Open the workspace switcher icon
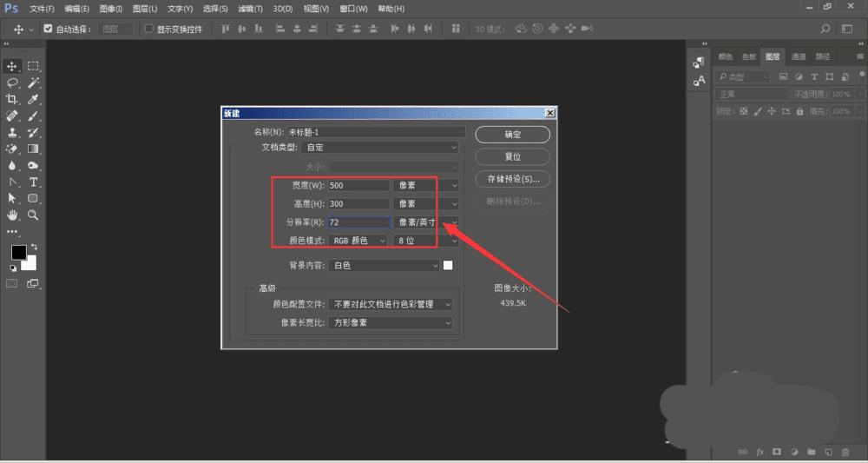This screenshot has width=868, height=463. [x=846, y=29]
